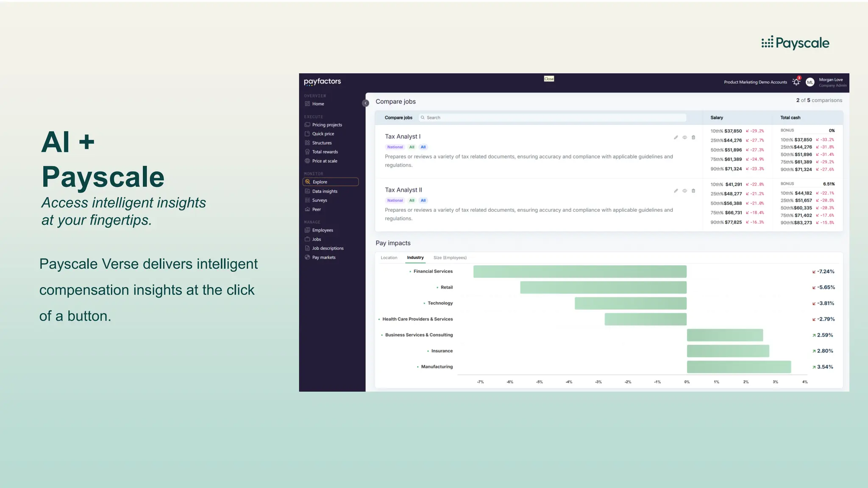Go to Quick price
The image size is (868, 488).
pyautogui.click(x=320, y=134)
